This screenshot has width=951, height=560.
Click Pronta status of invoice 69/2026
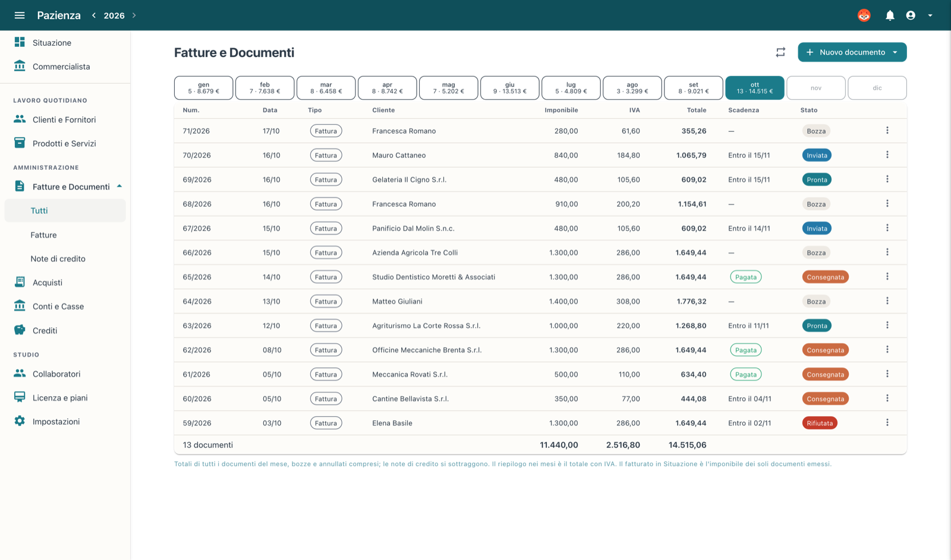(x=817, y=180)
